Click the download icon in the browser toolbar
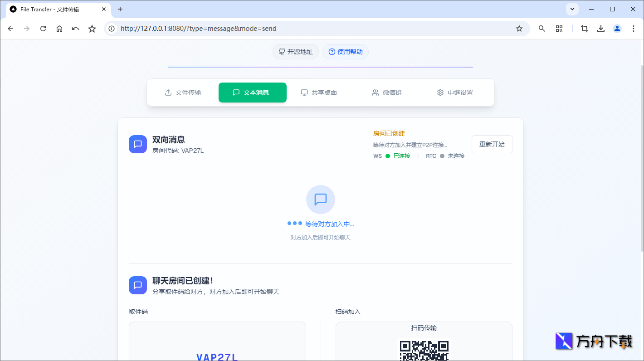Viewport: 644px width, 361px height. point(600,28)
